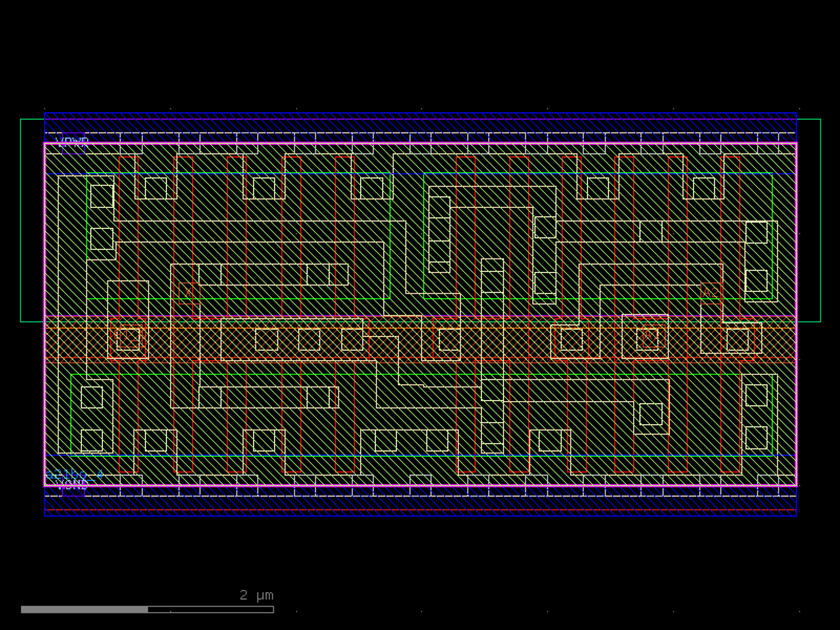Select the A2 input pin label
The image size is (840, 630).
click(x=711, y=291)
